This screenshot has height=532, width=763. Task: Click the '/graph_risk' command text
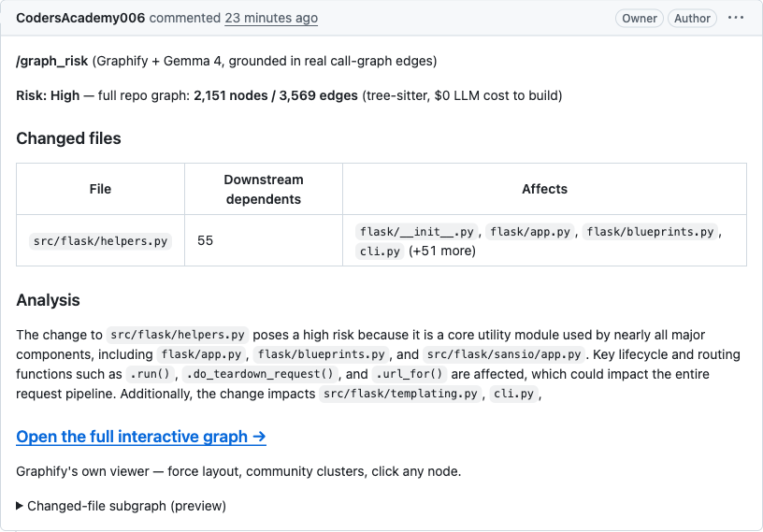(x=52, y=62)
